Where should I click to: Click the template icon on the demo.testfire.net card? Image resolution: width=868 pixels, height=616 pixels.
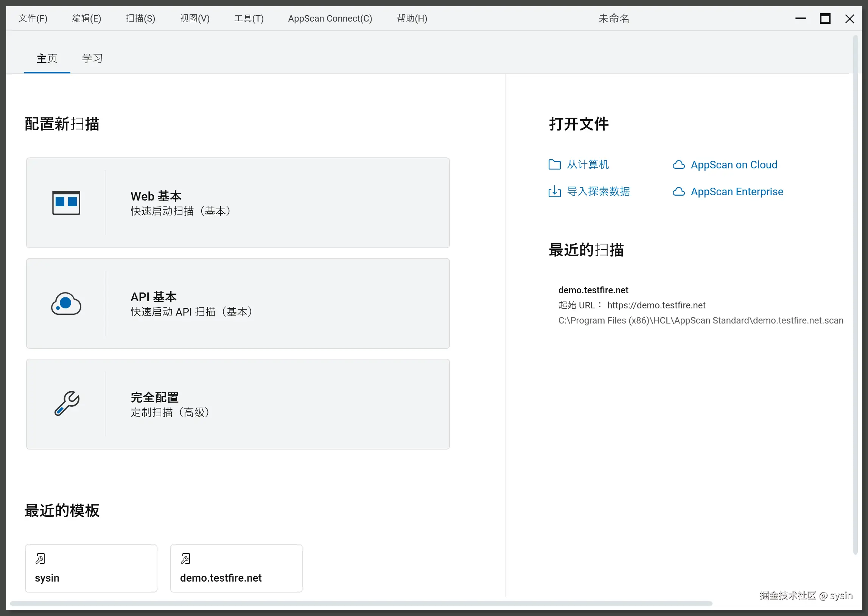click(x=185, y=558)
